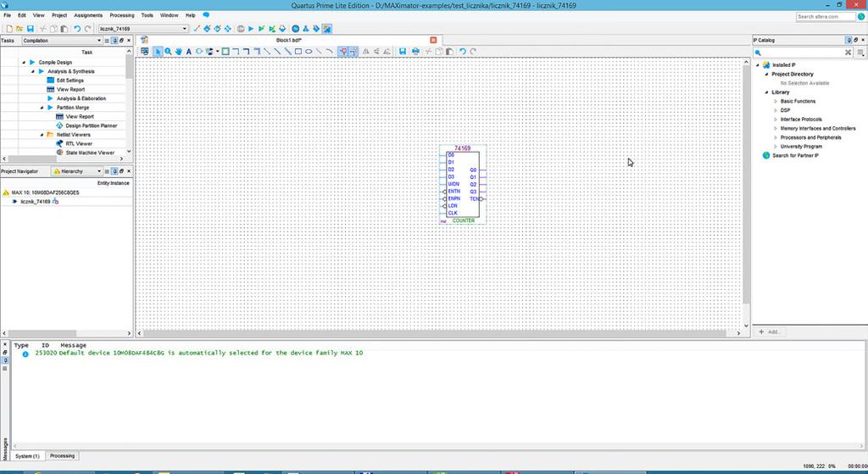This screenshot has width=868, height=474.
Task: Open the Tools menu
Action: coord(147,15)
